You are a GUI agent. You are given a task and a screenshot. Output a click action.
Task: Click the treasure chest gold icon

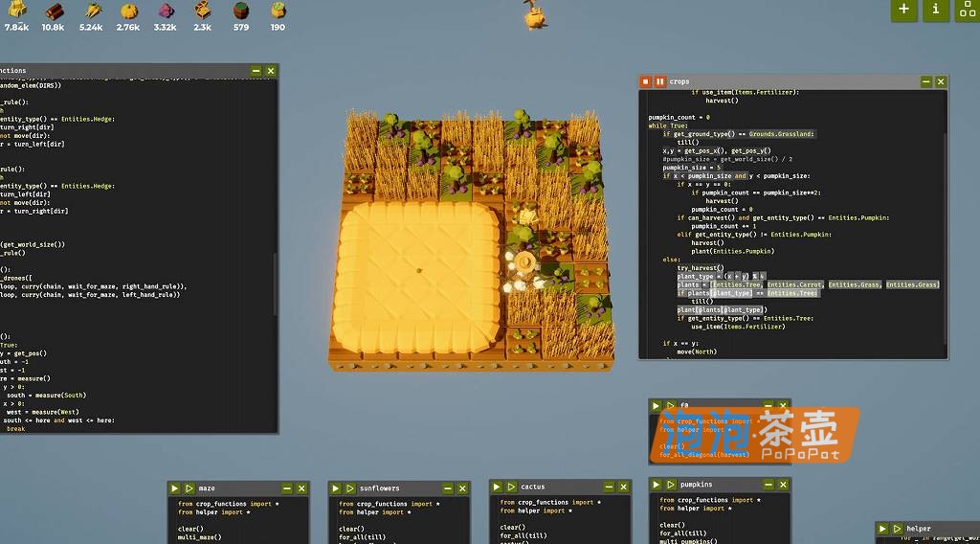(203, 10)
